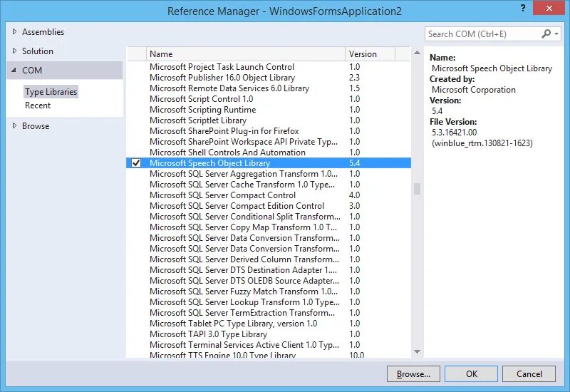Focus the Search COM input field
The height and width of the screenshot is (392, 570).
tap(483, 33)
